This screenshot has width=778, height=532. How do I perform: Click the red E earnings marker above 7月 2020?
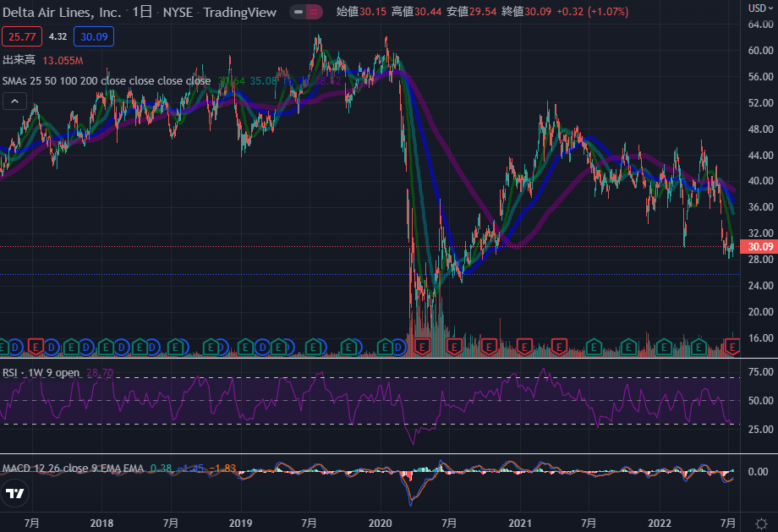coord(453,347)
